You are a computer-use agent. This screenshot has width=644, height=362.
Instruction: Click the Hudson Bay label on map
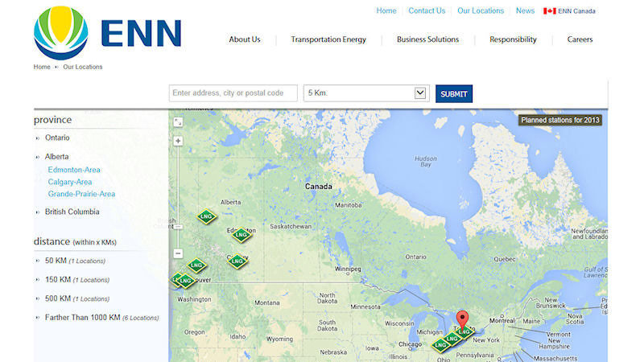(426, 162)
